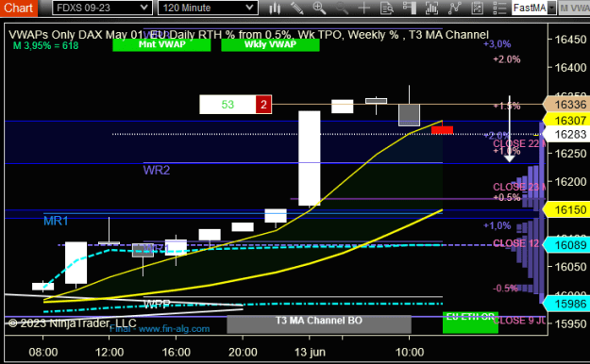Click the M 3,95% = 618 text

[x=45, y=46]
